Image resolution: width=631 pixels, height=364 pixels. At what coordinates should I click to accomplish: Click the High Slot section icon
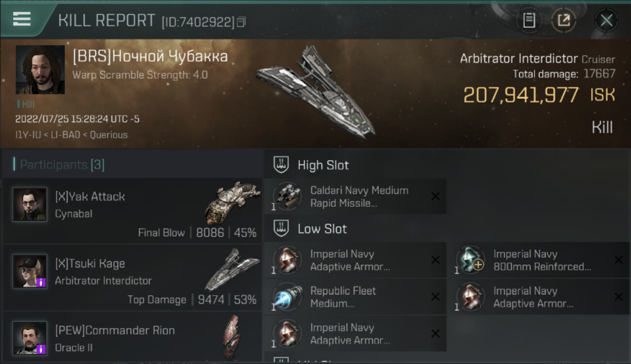click(281, 165)
